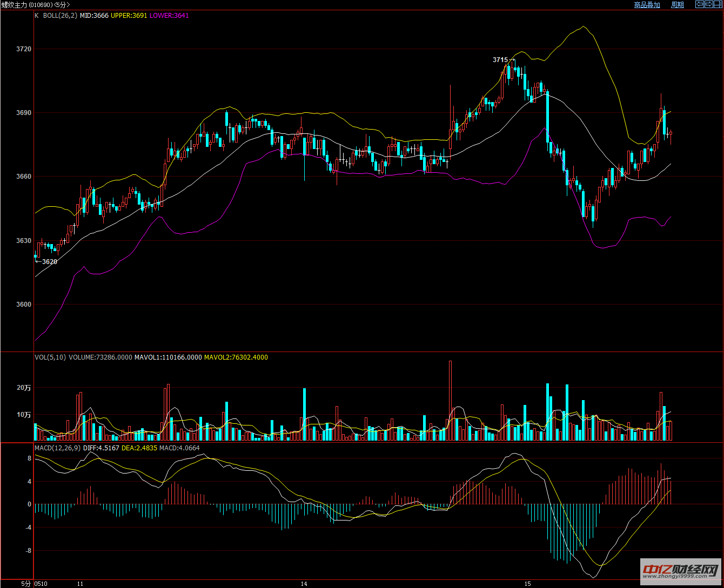
Task: Click the 20万 volume axis label
Action: (24, 388)
